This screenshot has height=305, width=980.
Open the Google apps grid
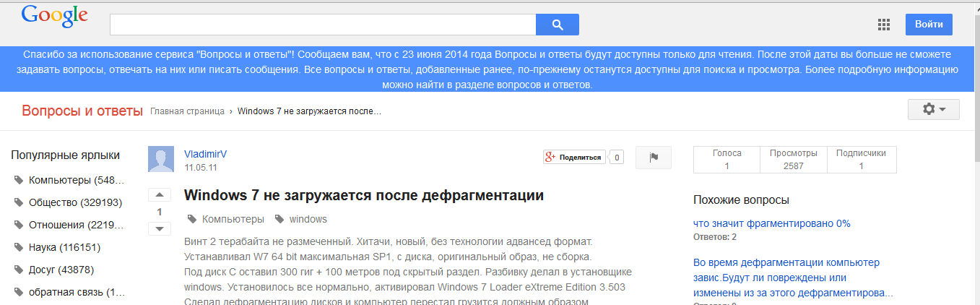(883, 25)
